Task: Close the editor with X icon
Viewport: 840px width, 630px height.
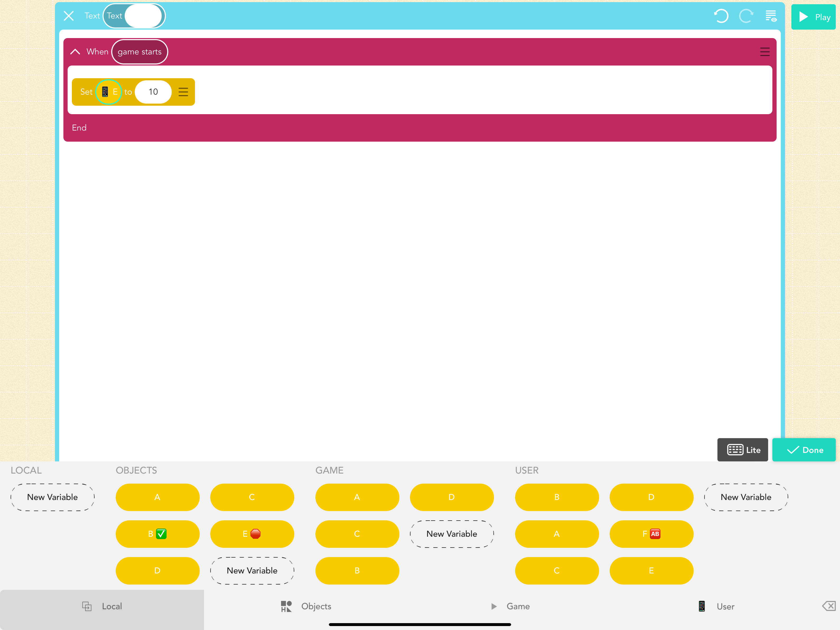Action: click(x=69, y=16)
